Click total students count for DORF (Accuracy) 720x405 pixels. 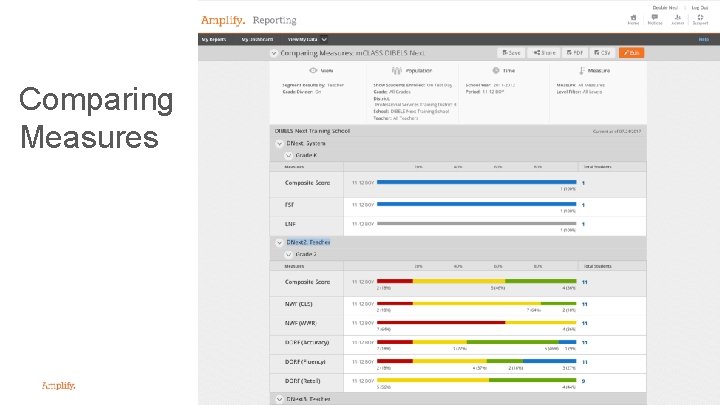tap(585, 343)
